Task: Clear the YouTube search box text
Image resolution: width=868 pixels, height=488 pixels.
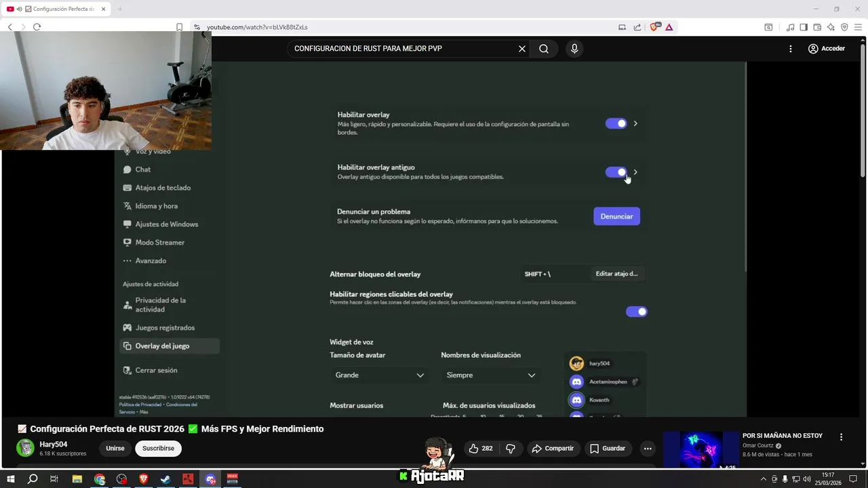Action: pyautogui.click(x=522, y=49)
